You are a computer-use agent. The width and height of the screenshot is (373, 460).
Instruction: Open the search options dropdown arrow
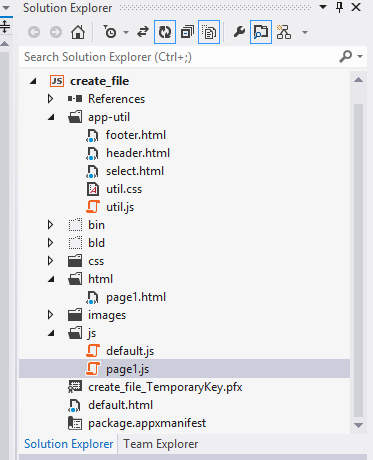[360, 57]
